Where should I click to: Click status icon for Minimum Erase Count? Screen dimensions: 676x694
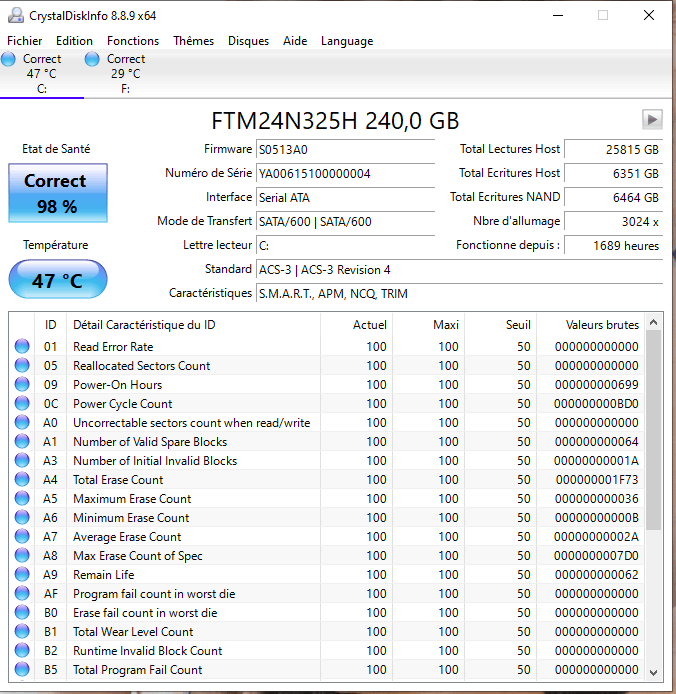[22, 517]
